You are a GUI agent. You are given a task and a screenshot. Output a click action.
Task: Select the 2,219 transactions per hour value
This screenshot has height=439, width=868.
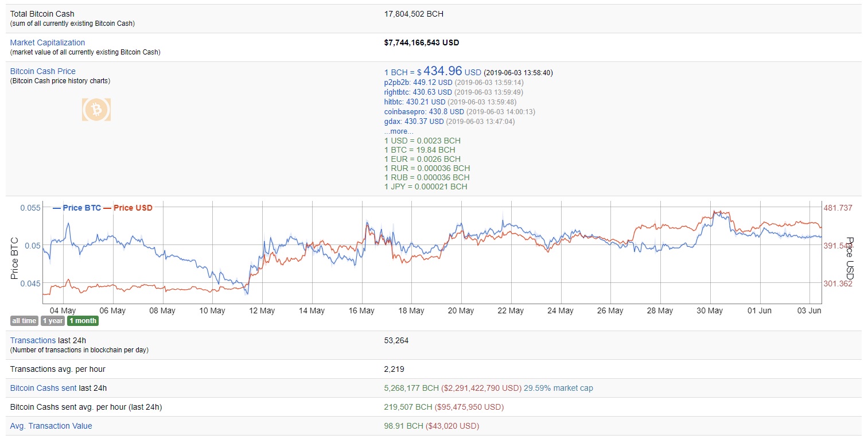pyautogui.click(x=394, y=369)
